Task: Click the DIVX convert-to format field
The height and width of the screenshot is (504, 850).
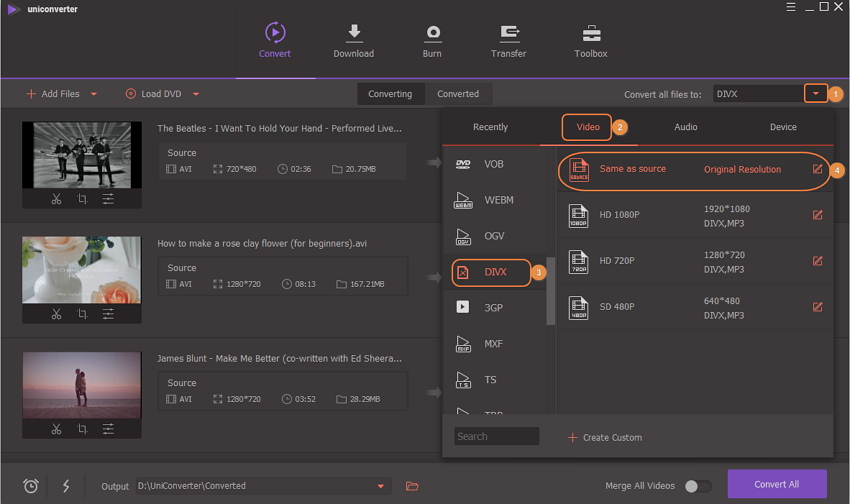Action: (x=758, y=94)
